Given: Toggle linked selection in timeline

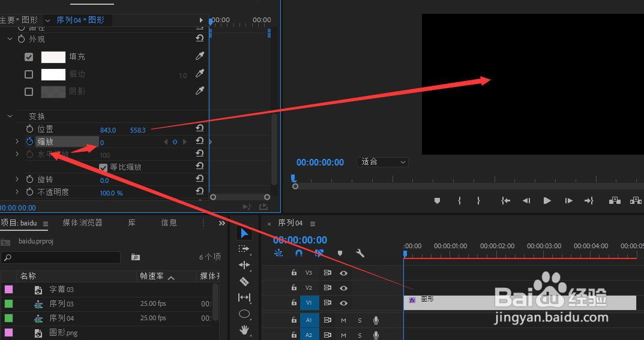Looking at the screenshot, I should [319, 253].
